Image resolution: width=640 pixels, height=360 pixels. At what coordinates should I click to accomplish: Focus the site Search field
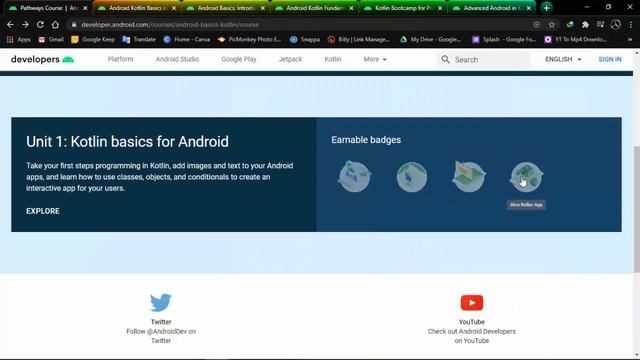click(x=484, y=60)
